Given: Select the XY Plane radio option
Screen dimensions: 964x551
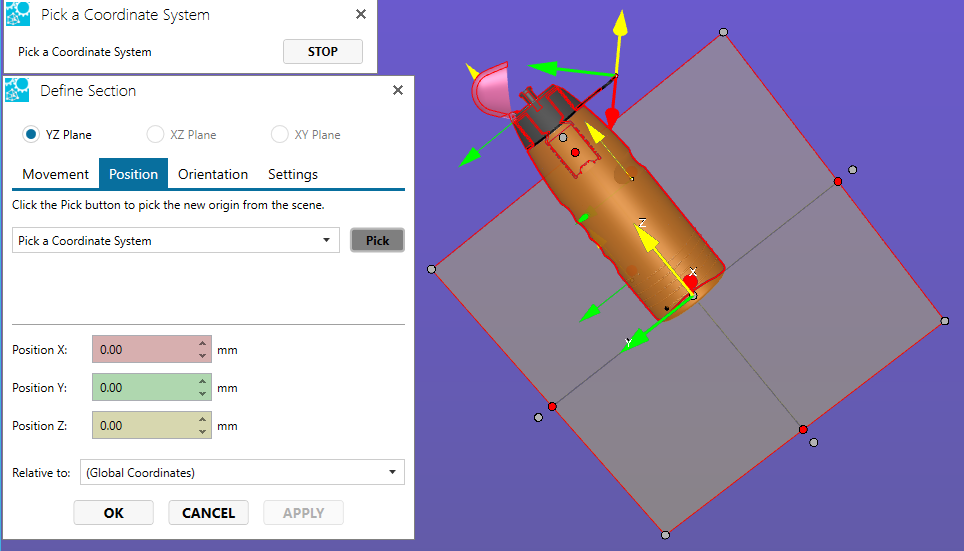Looking at the screenshot, I should [306, 134].
